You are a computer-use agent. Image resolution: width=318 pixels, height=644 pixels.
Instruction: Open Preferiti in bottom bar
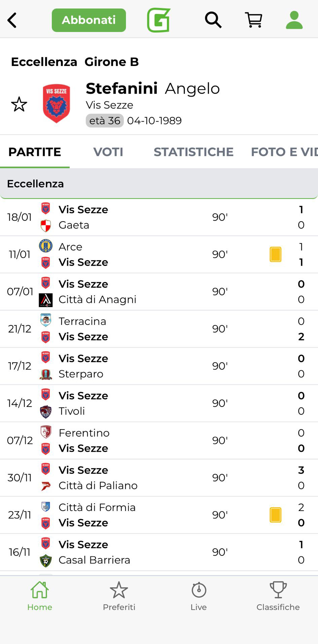(x=119, y=596)
